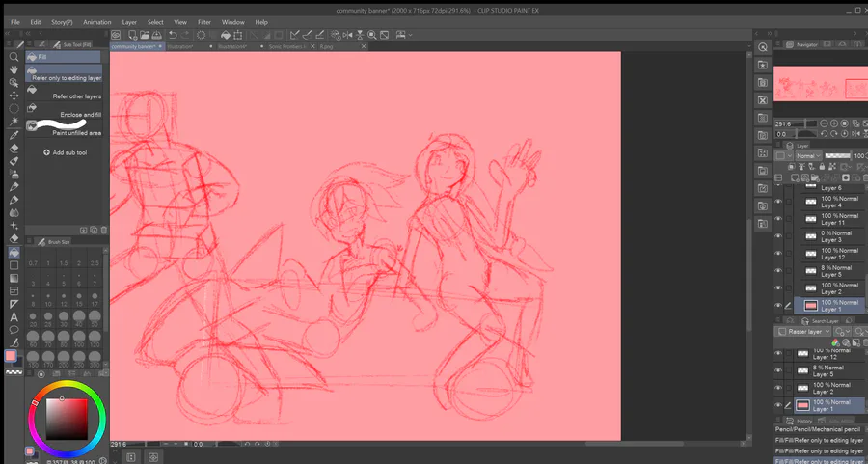Click the Save icon in command bar
This screenshot has height=464, width=868.
click(156, 35)
